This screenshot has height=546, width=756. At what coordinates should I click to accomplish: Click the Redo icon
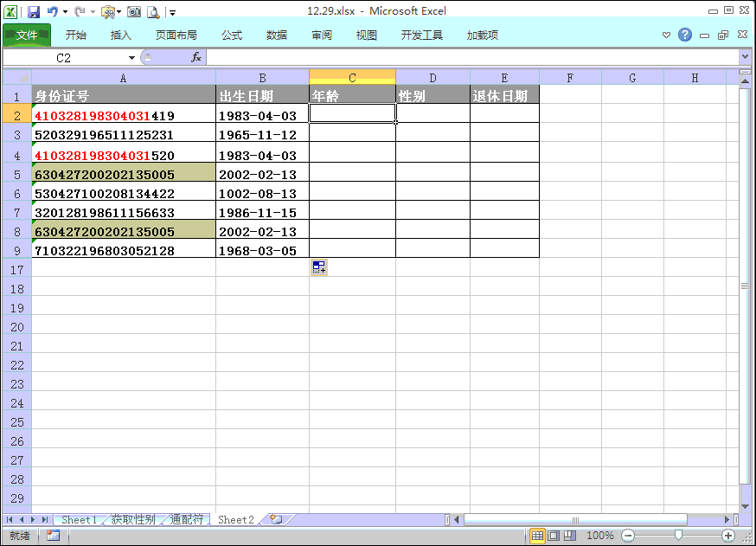(80, 11)
